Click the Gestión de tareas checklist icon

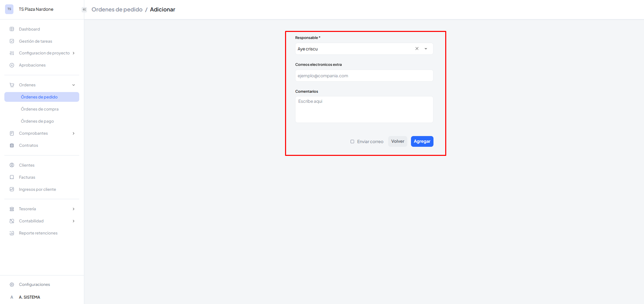[x=12, y=41]
